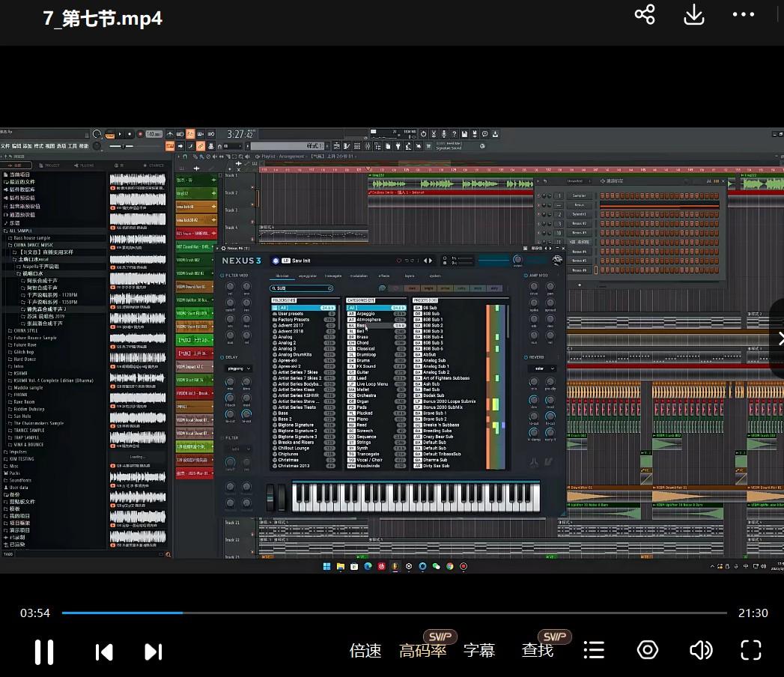Click the render-to-audio export icon

475,134
